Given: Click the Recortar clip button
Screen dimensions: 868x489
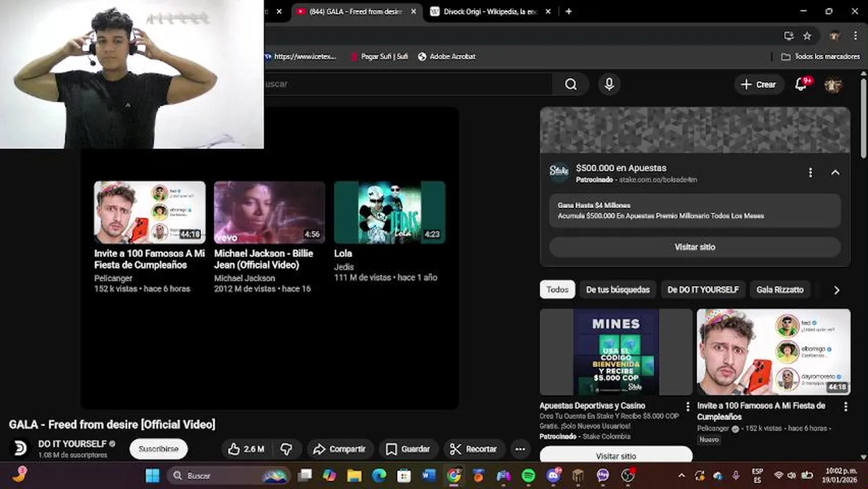Looking at the screenshot, I should click(x=473, y=449).
